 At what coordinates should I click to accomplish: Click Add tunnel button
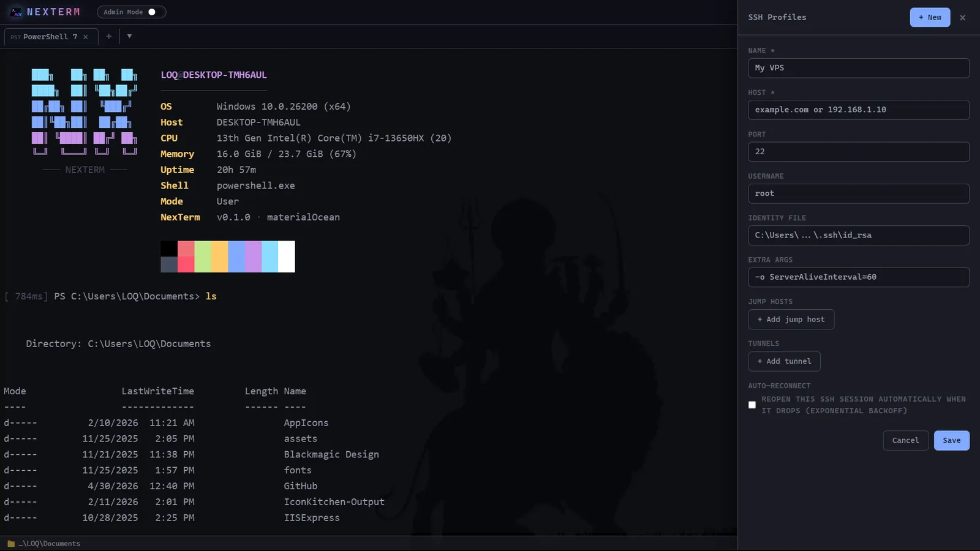(784, 361)
